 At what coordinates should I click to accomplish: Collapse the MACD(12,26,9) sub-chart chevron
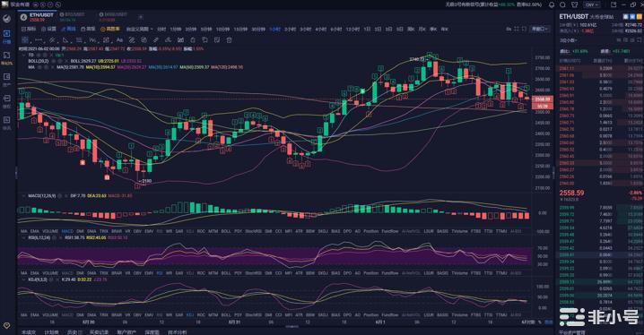24,196
